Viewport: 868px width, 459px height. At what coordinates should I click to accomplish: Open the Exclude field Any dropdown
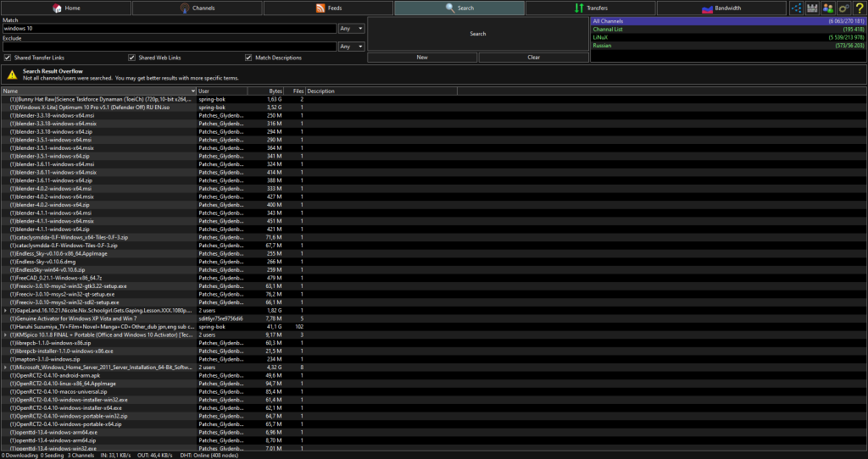click(x=352, y=47)
